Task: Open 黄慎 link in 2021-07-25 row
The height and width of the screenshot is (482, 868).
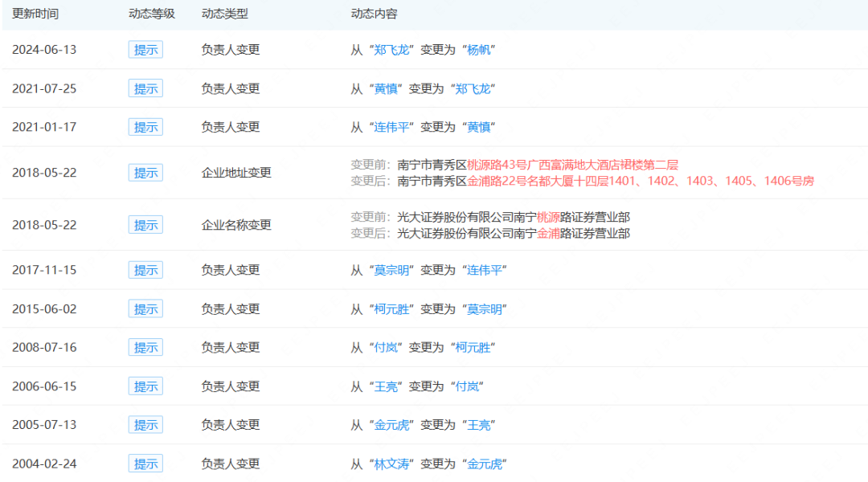Action: coord(386,88)
